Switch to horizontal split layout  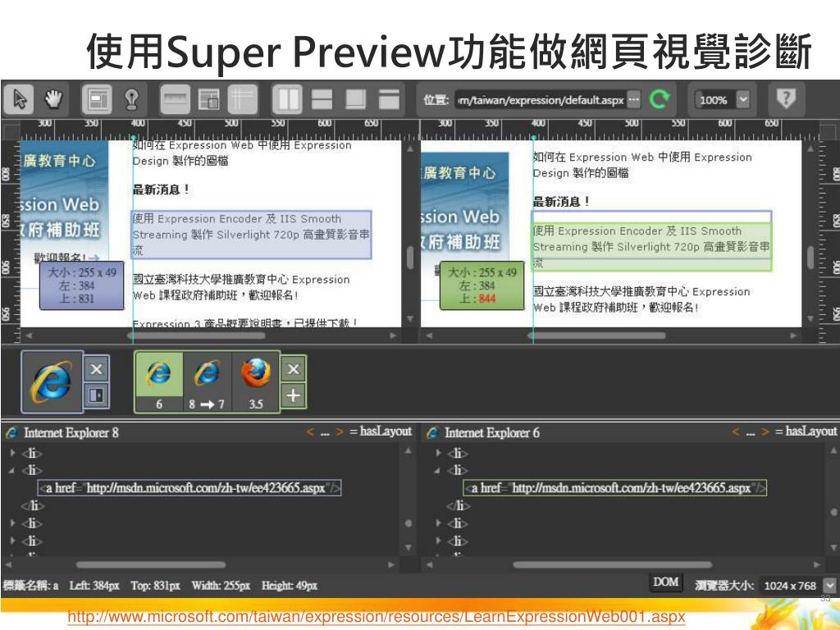pyautogui.click(x=322, y=99)
